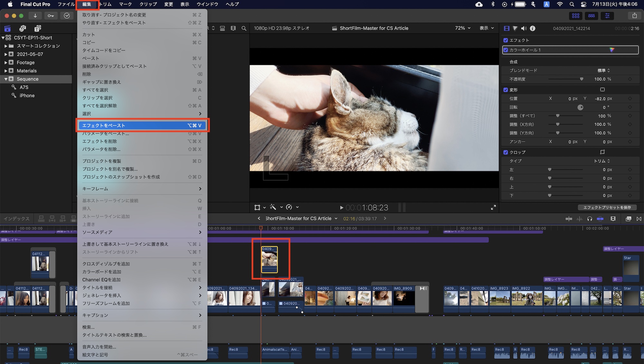Click the share export icon
Screen dimensions: 644x364
(634, 15)
